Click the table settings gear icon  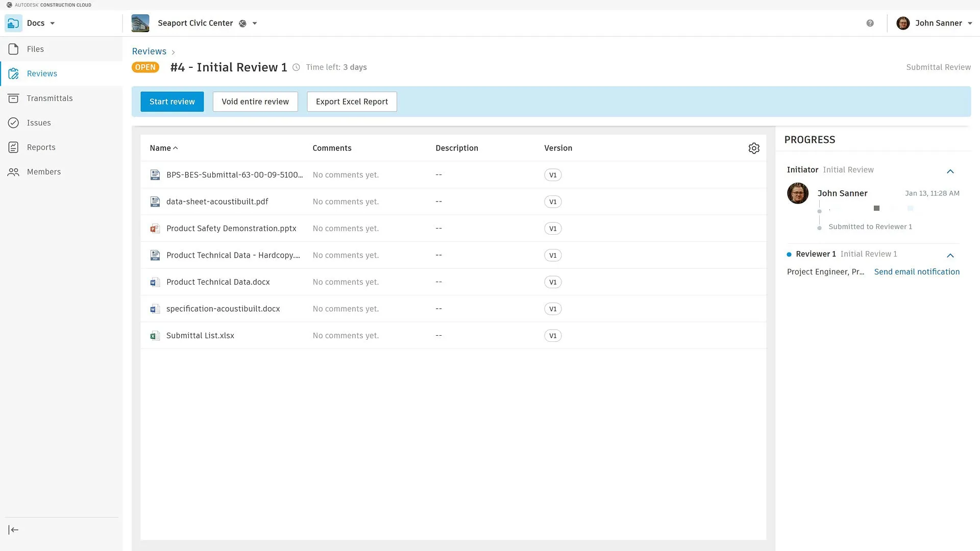pos(754,148)
